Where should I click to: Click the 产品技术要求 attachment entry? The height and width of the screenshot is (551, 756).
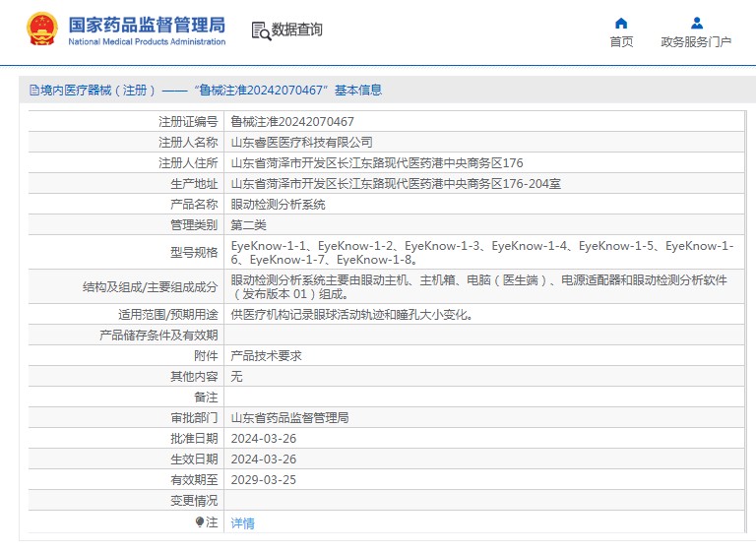point(266,356)
